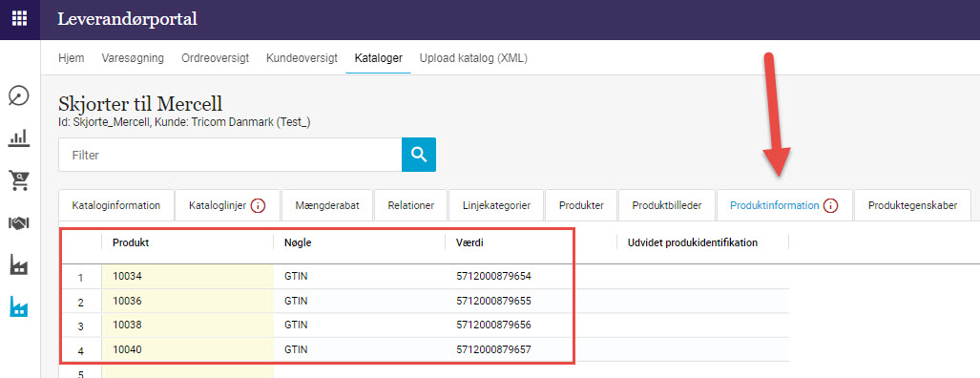Switch to the Produktbilleder tab

pos(667,205)
